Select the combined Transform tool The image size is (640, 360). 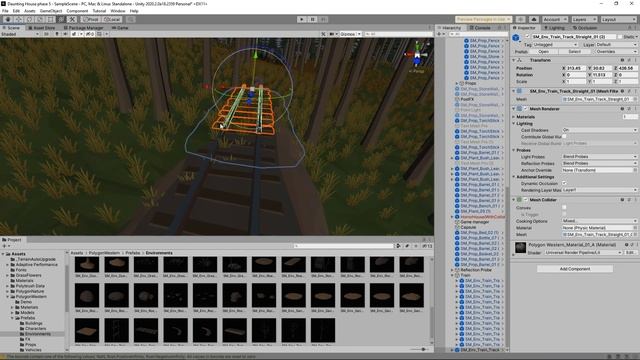[61, 19]
